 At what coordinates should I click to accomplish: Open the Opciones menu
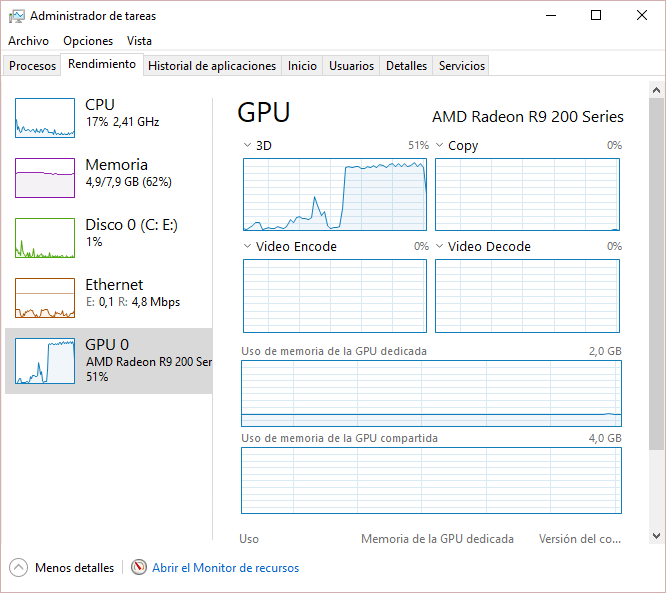point(88,41)
